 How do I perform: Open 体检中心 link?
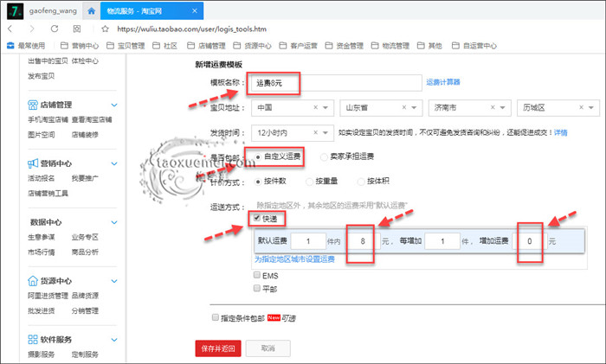85,61
